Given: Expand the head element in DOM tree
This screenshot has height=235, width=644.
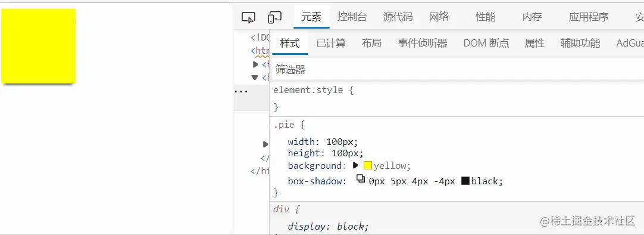Looking at the screenshot, I should click(x=255, y=64).
